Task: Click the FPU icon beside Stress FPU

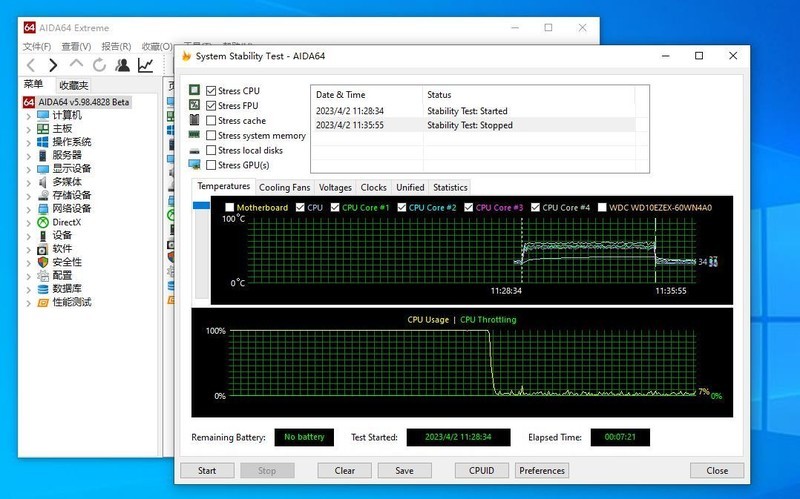Action: coord(194,105)
